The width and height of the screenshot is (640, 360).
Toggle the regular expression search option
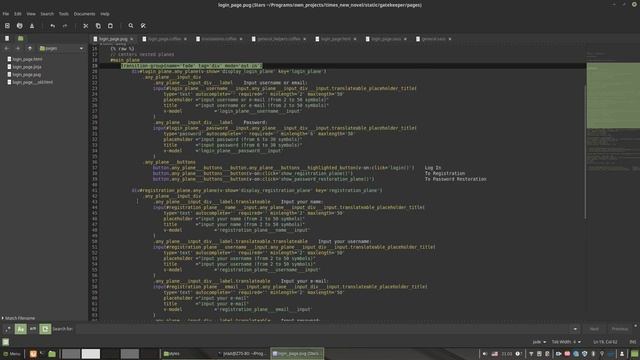8,329
